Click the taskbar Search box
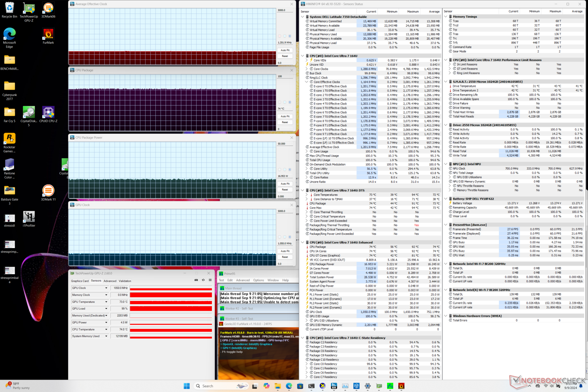Screen dimensions: 588x392 [221, 386]
